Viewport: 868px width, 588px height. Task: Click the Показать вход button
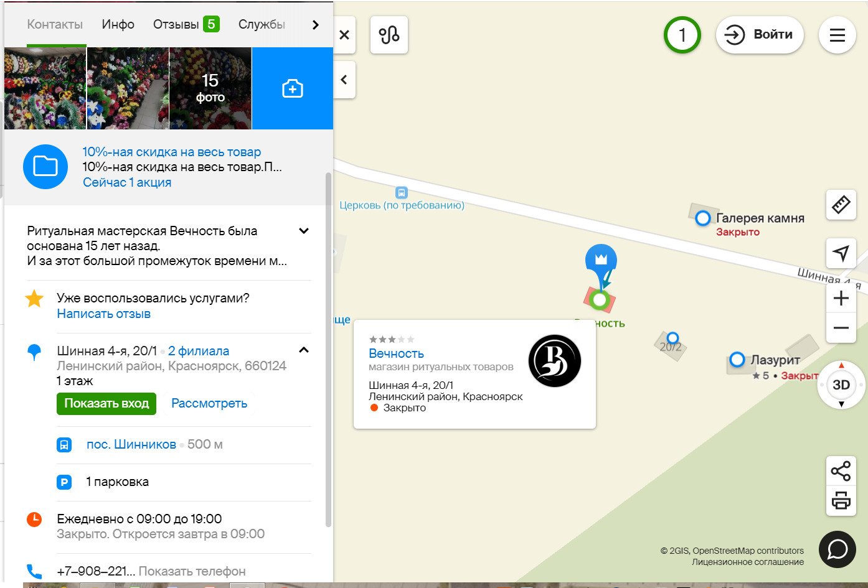106,403
